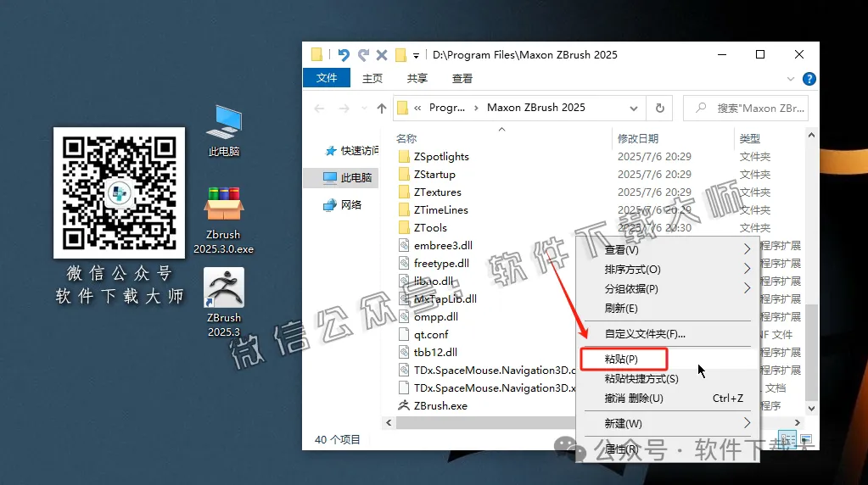This screenshot has height=485, width=868.
Task: Sort by the 名称 column header
Action: tap(406, 138)
